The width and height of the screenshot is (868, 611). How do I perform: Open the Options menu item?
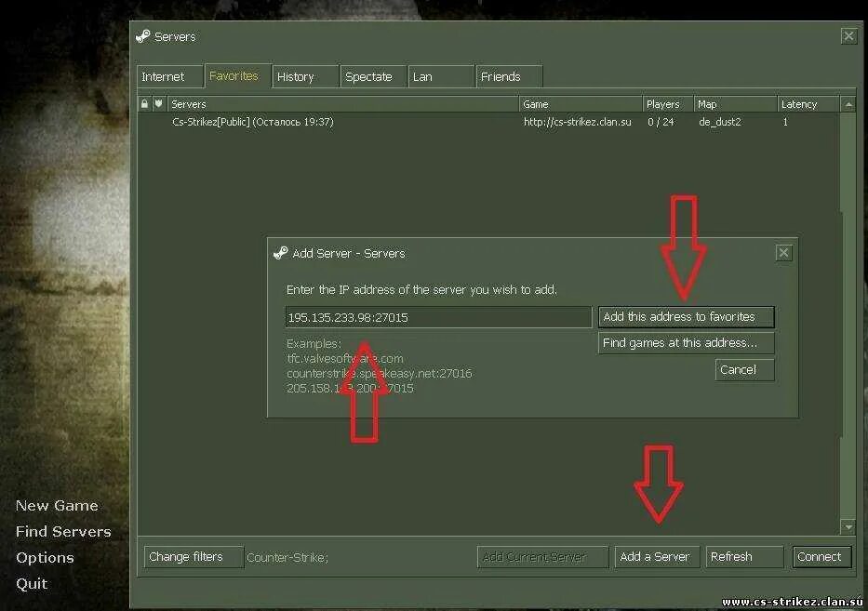[x=45, y=557]
